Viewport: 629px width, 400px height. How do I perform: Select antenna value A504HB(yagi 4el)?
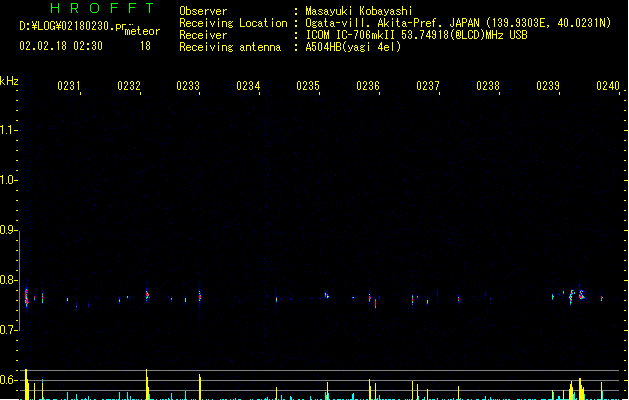pyautogui.click(x=353, y=47)
